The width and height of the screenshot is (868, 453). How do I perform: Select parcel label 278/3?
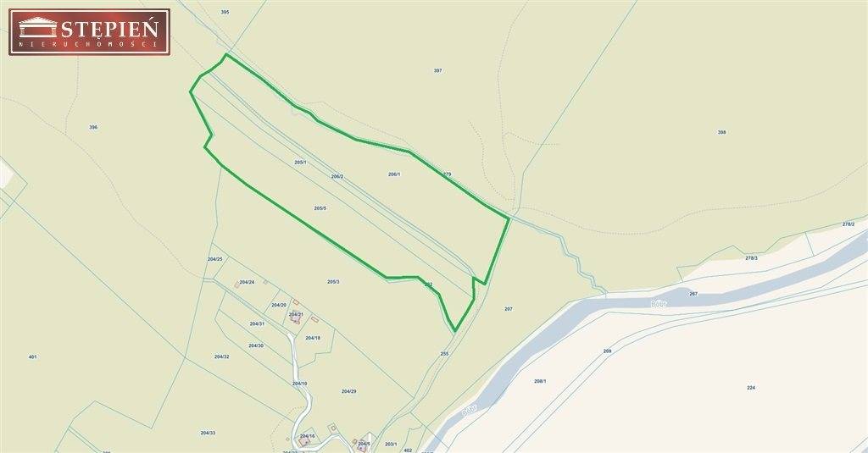(752, 258)
